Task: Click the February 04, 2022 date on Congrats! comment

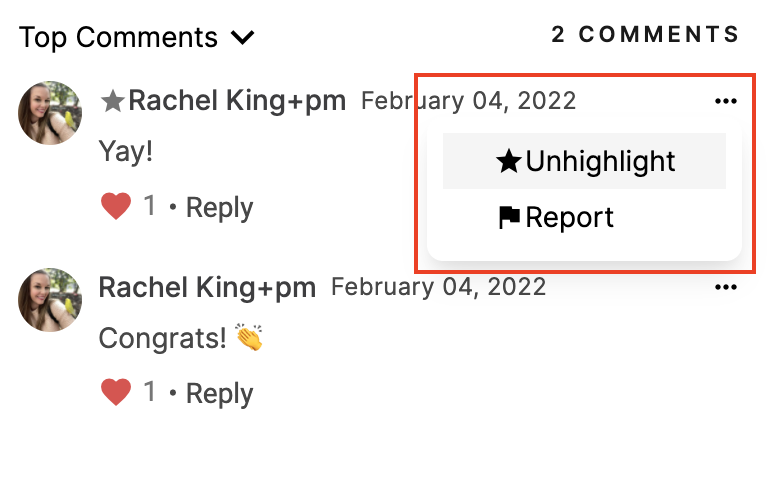Action: pos(438,287)
